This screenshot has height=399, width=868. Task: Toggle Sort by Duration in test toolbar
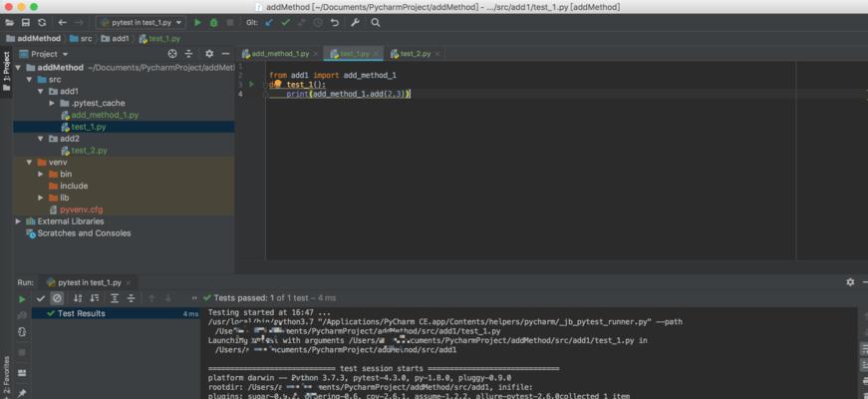pos(94,298)
